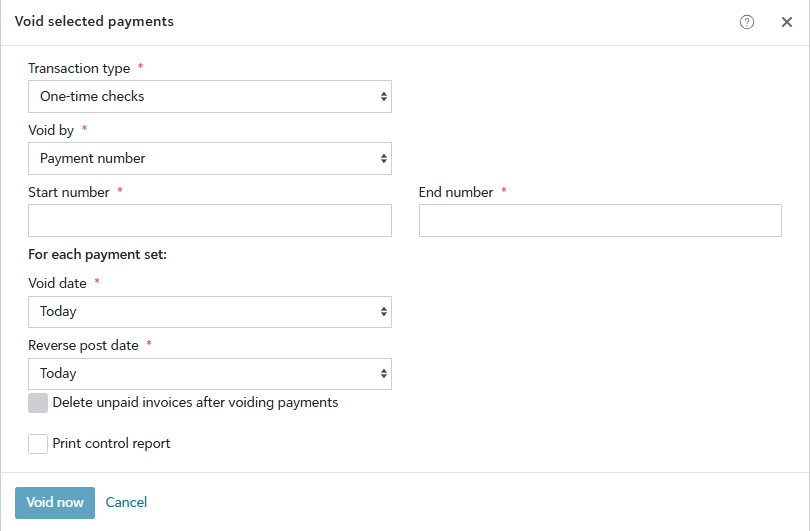Click the Reverse post date field label
This screenshot has width=810, height=531.
point(83,346)
